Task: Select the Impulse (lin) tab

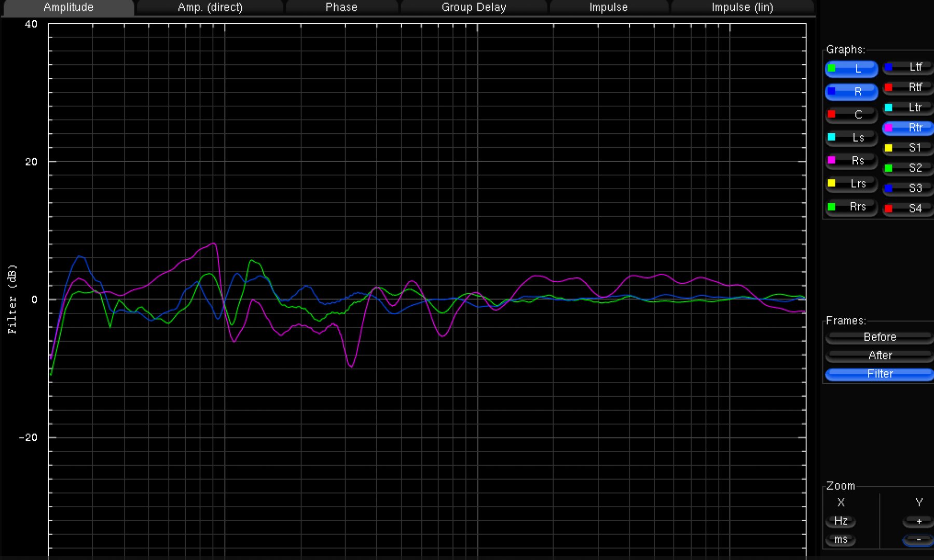Action: pos(741,7)
